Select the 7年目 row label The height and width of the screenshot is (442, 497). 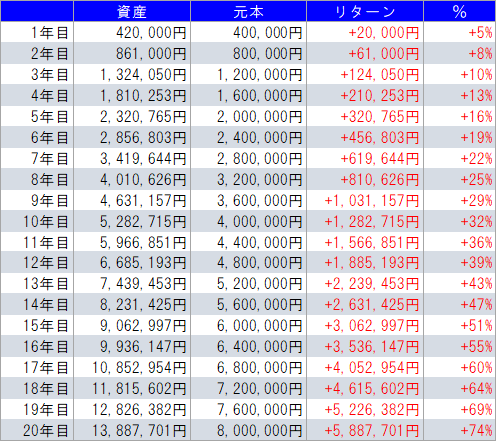[x=49, y=158]
